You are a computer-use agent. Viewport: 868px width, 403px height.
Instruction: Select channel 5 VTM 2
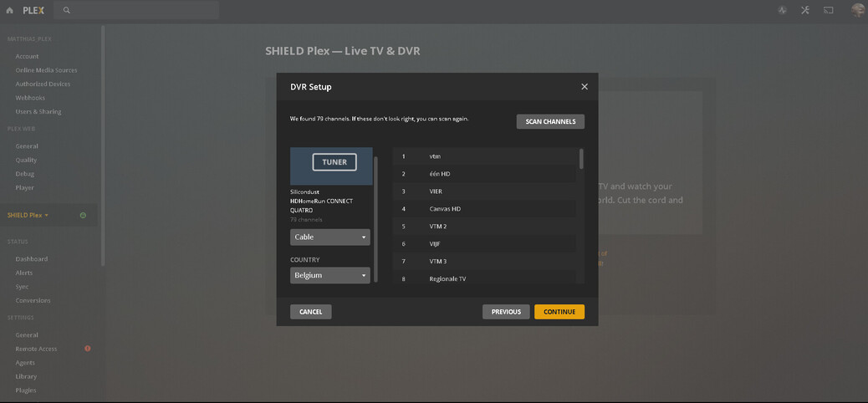(484, 227)
